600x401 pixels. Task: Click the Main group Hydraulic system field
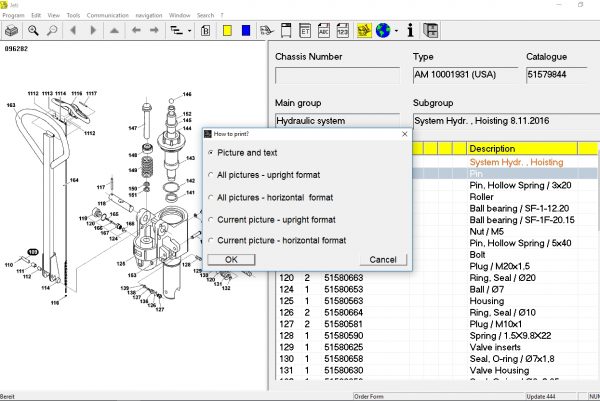point(337,121)
